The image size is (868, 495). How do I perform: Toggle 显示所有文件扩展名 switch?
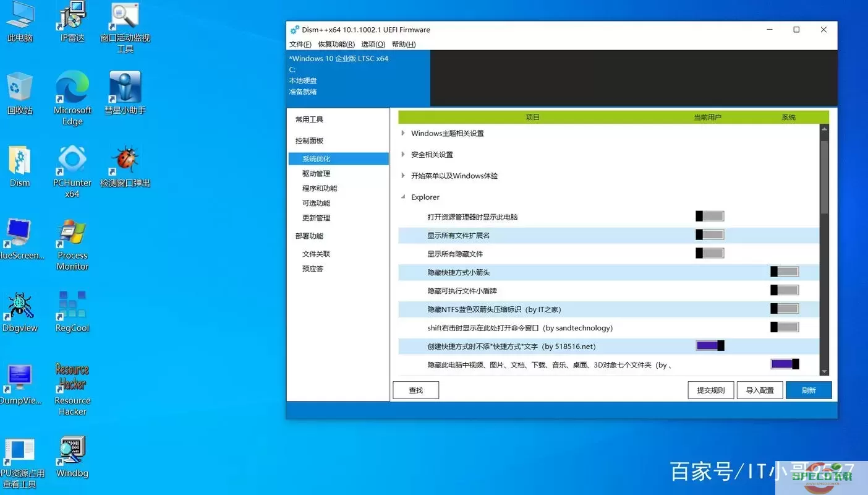click(710, 235)
